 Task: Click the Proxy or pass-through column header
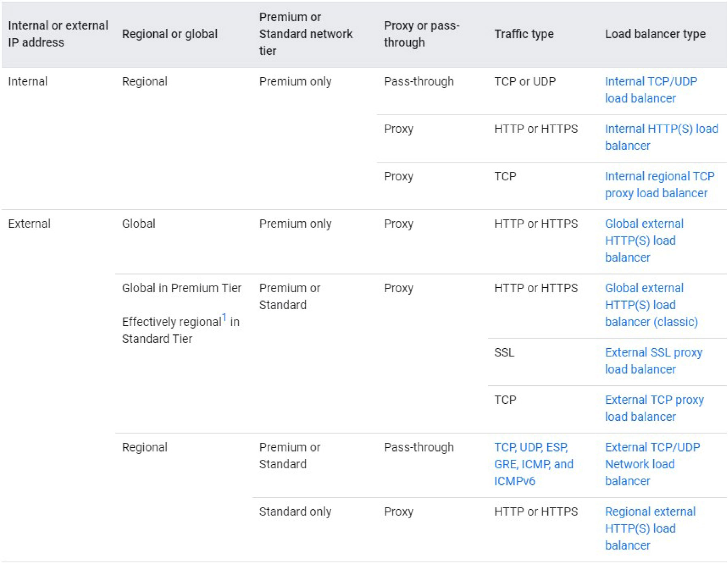pos(421,34)
